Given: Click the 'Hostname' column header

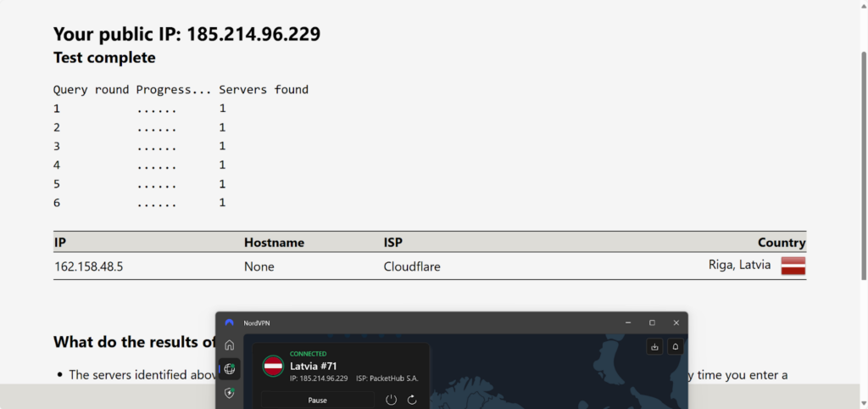Looking at the screenshot, I should (x=274, y=242).
